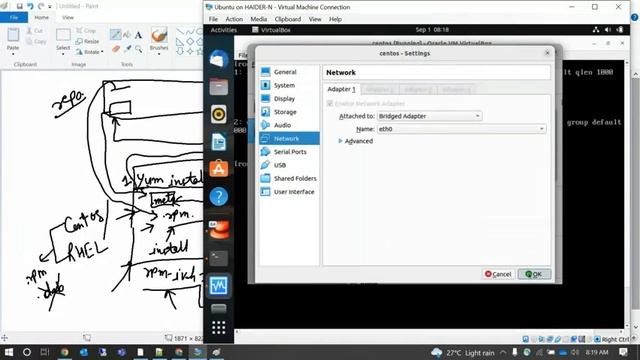Show hidden system tray icons
Screen dimensions: 640x360
tap(503, 352)
